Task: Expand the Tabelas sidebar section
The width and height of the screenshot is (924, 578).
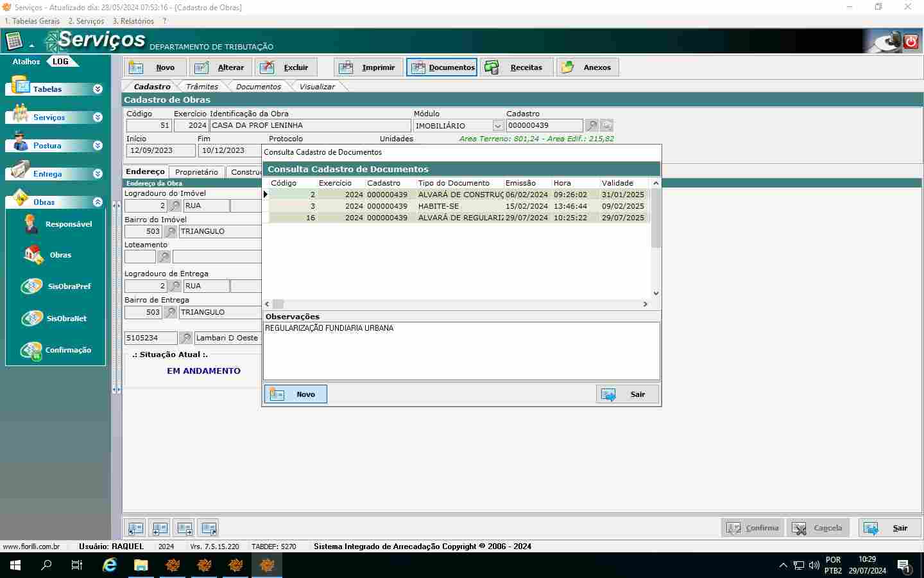Action: (98, 89)
